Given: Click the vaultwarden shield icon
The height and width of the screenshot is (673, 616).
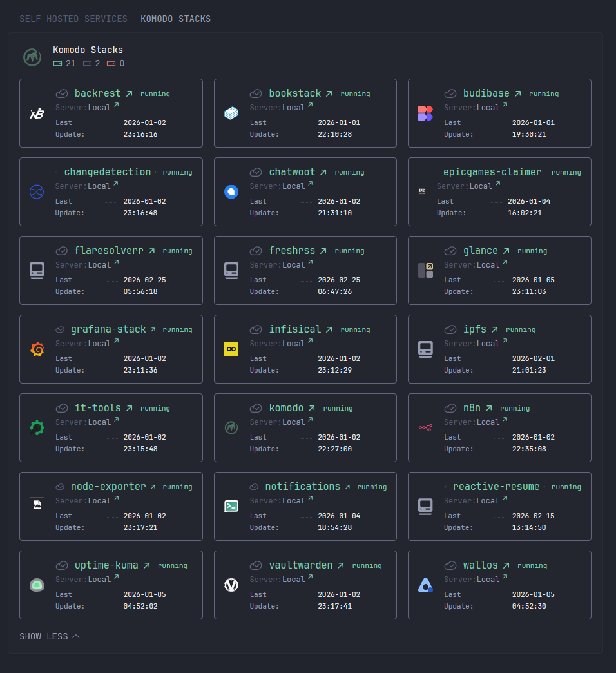Looking at the screenshot, I should (231, 585).
